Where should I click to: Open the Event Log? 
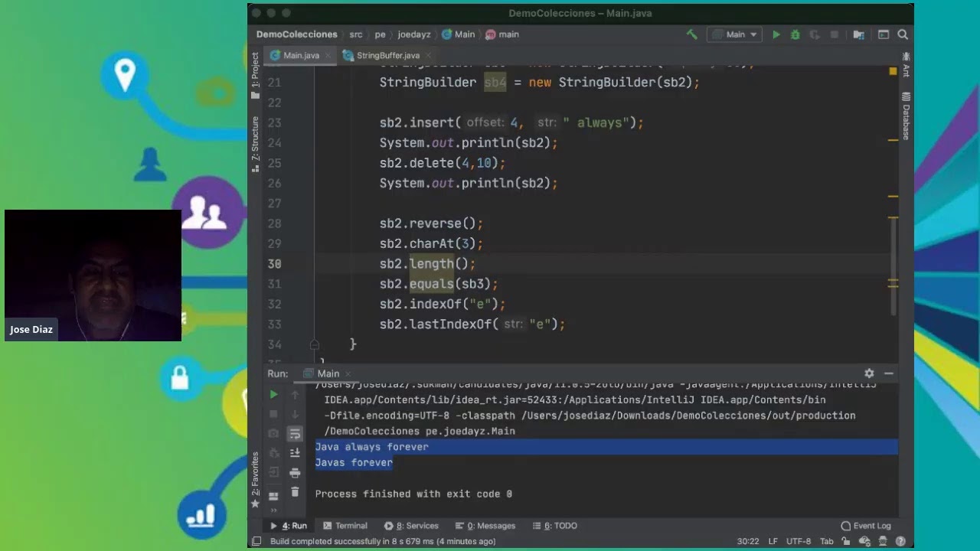point(866,526)
